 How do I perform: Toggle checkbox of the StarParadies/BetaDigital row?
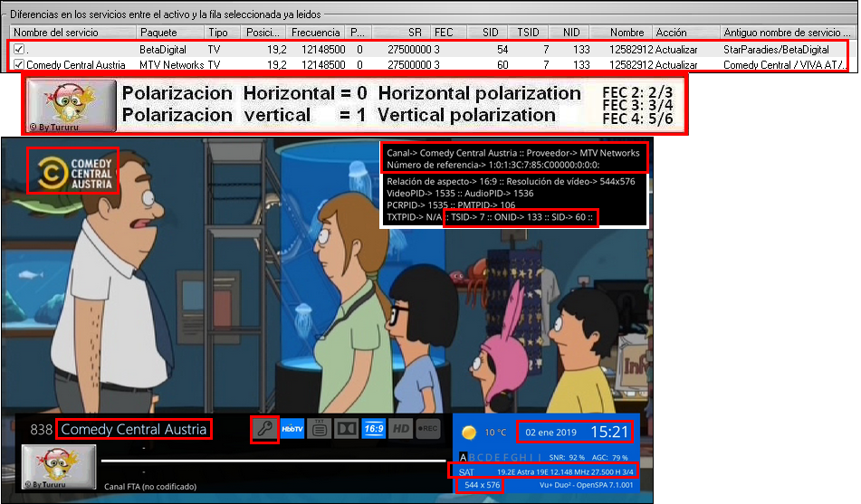19,50
